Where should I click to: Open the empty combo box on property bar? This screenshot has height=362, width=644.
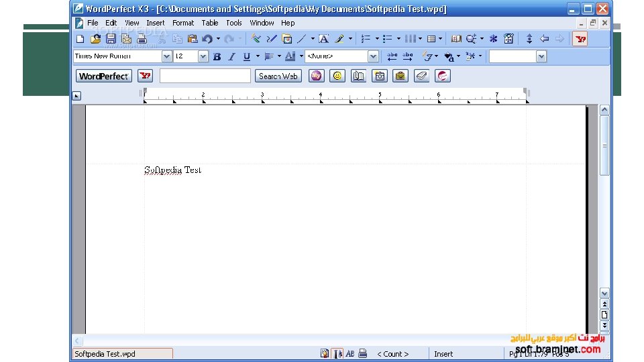coord(541,56)
